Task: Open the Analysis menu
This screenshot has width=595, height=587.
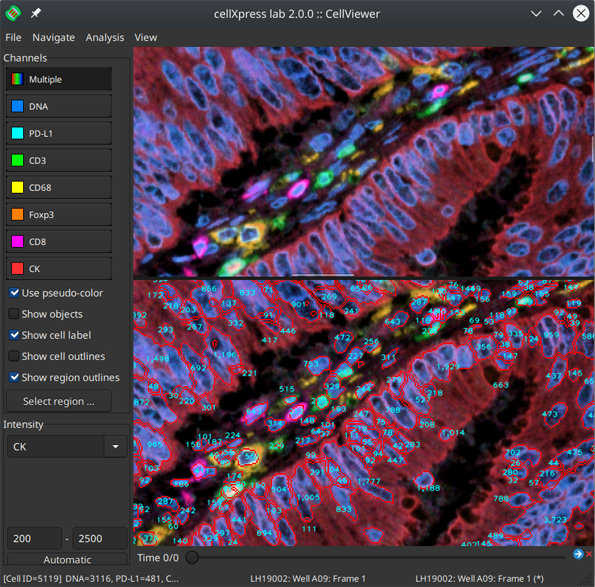Action: [105, 38]
